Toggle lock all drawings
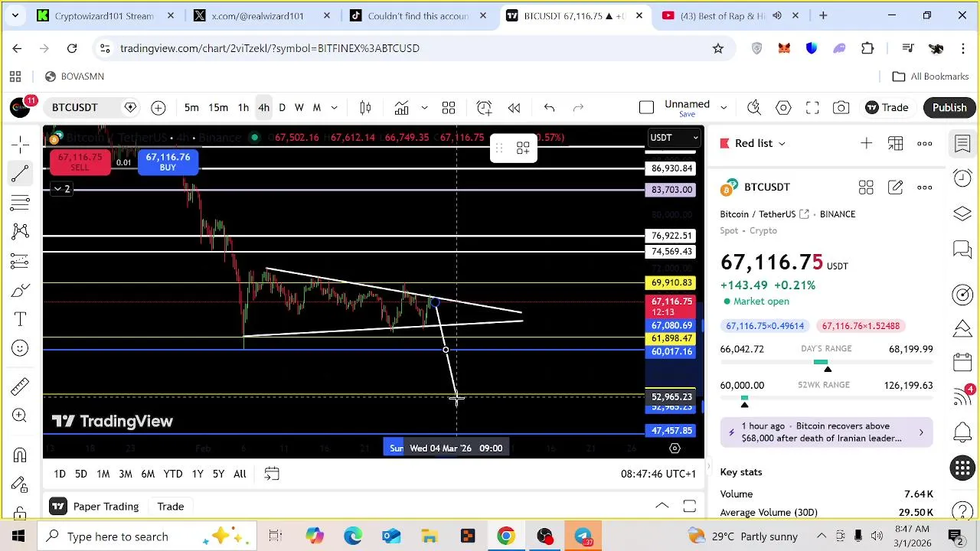This screenshot has width=980, height=551. tap(21, 511)
